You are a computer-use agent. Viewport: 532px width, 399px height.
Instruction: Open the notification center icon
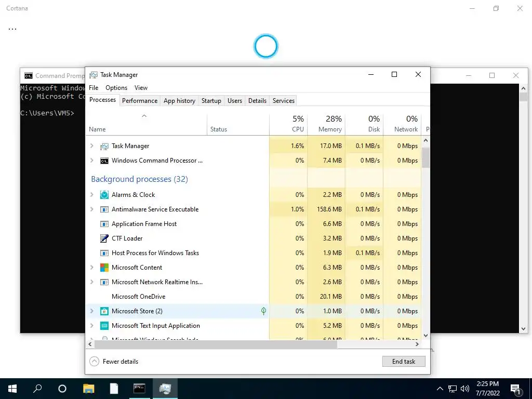coord(516,389)
